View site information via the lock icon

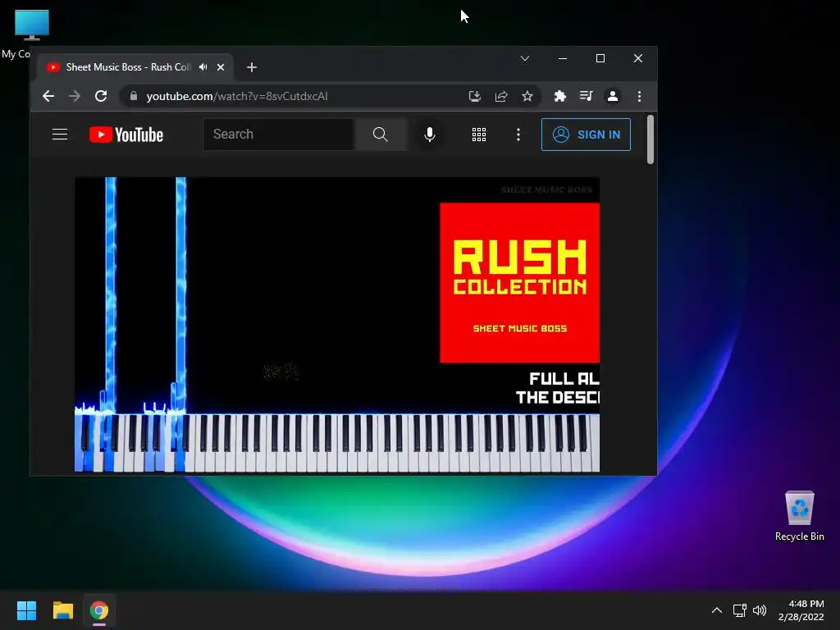point(134,96)
